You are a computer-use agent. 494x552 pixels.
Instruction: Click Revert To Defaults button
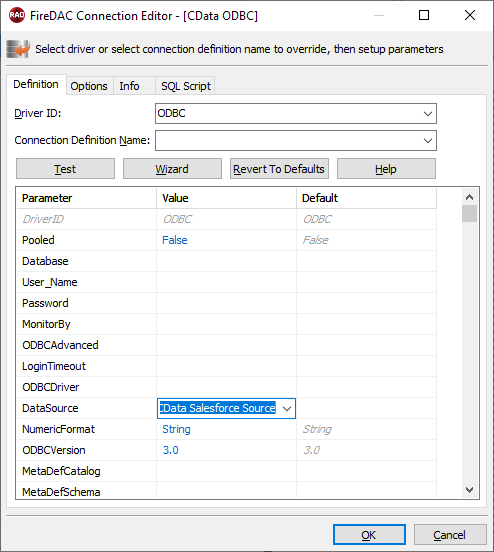(x=279, y=169)
